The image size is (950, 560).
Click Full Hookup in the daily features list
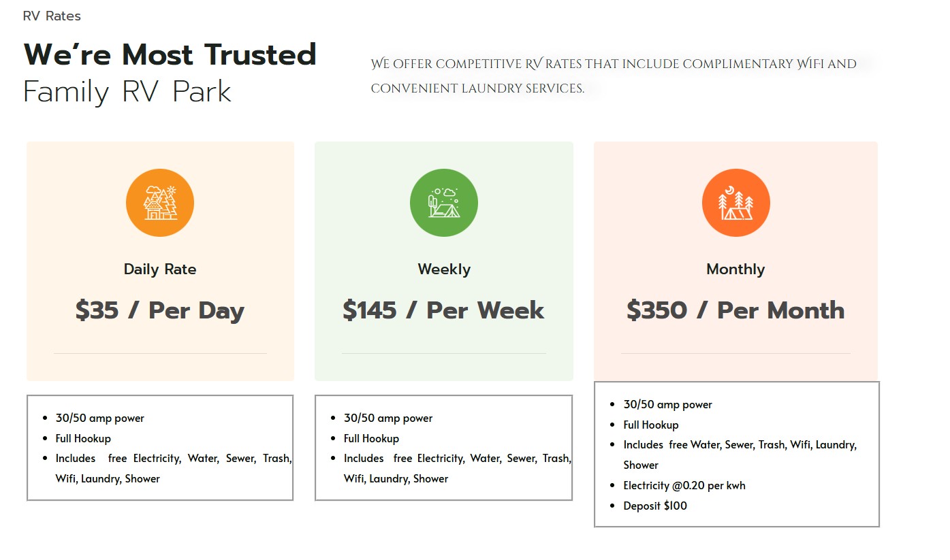point(83,438)
